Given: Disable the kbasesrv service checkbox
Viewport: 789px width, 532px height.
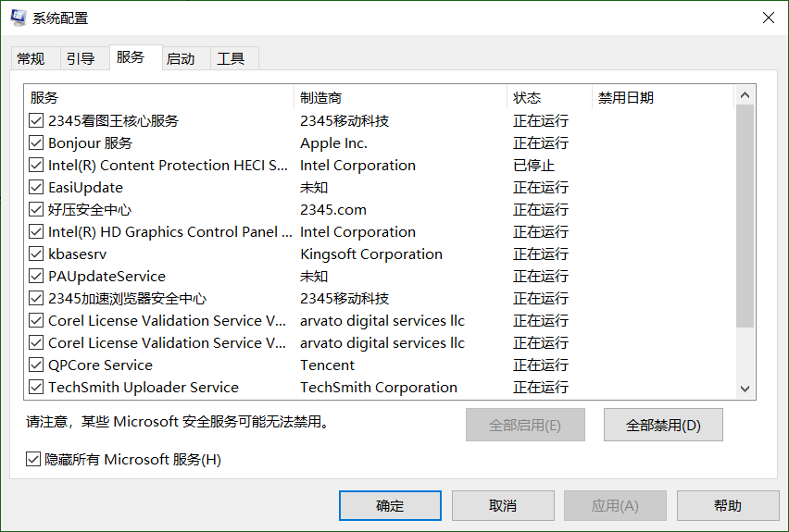Looking at the screenshot, I should 36,254.
